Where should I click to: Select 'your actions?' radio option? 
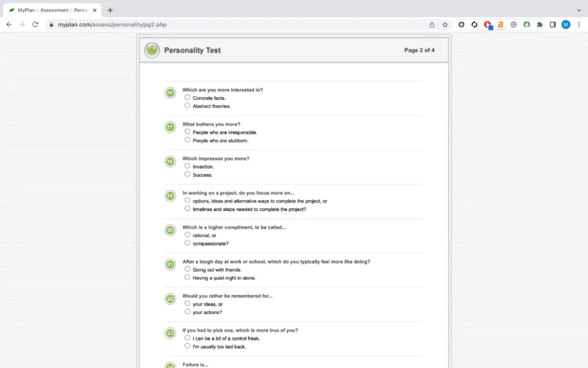click(x=187, y=312)
